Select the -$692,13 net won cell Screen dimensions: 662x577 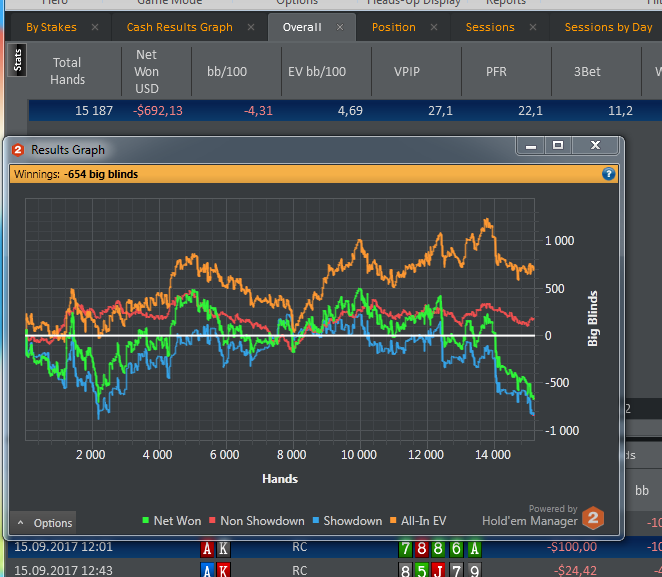pyautogui.click(x=157, y=111)
